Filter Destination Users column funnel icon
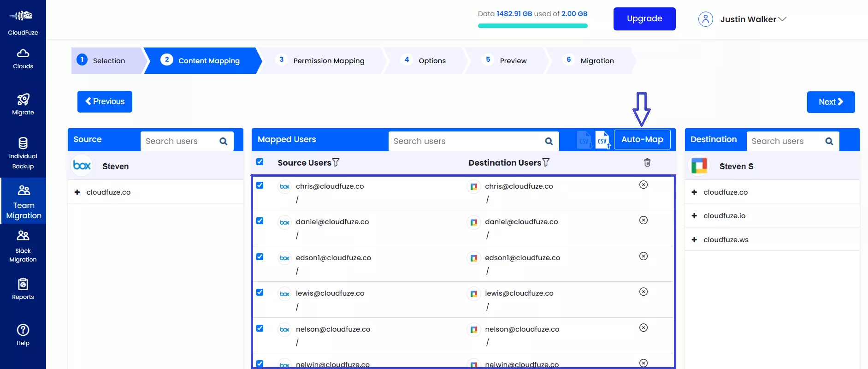868x369 pixels. pyautogui.click(x=546, y=162)
